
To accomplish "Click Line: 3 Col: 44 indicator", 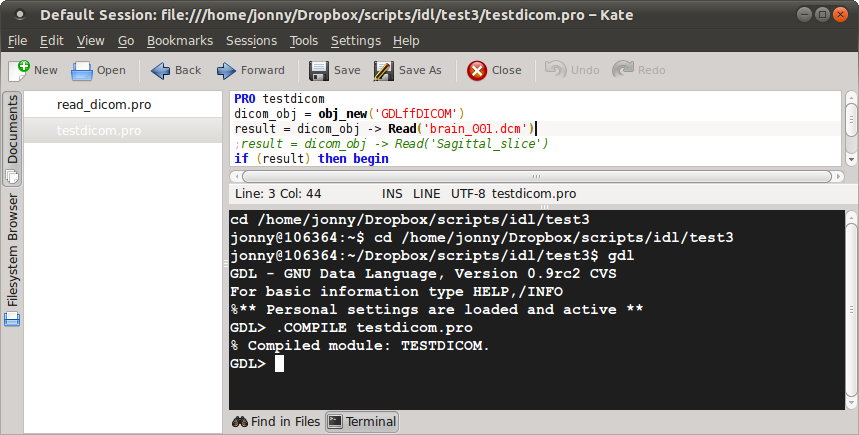I will (278, 194).
